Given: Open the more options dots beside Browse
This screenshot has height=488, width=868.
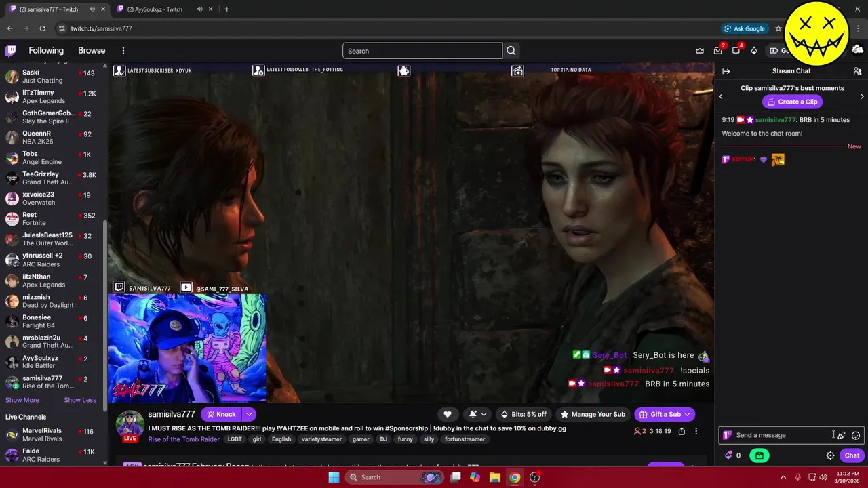Looking at the screenshot, I should [x=123, y=51].
